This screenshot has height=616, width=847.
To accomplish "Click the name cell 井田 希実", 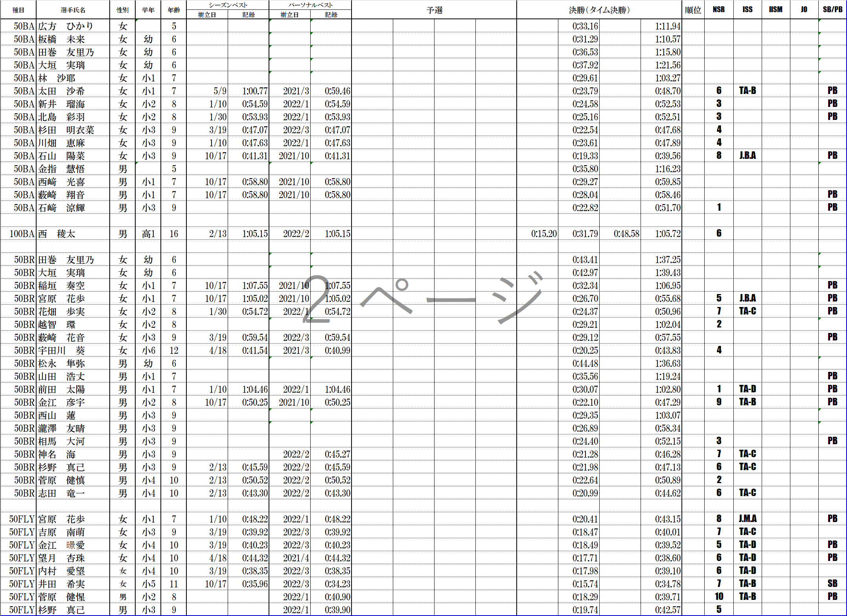I will [x=73, y=584].
